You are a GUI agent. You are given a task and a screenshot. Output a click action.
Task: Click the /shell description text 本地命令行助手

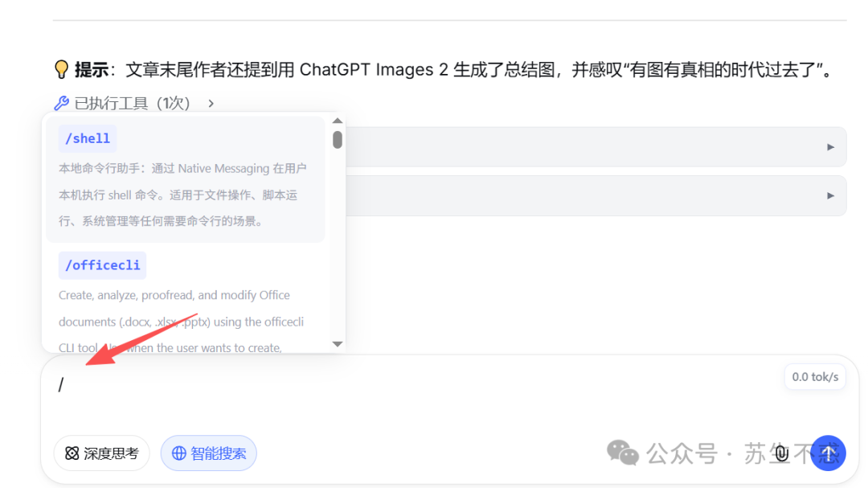click(182, 195)
